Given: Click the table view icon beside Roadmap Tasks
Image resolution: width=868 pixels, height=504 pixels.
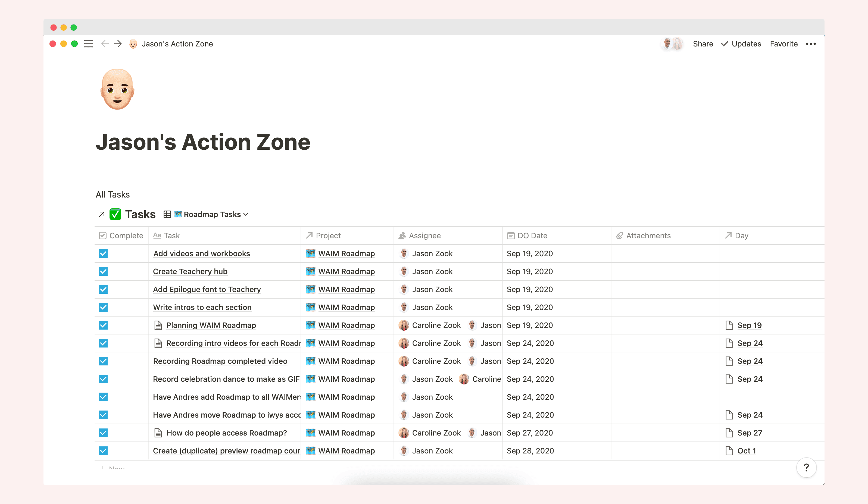Looking at the screenshot, I should (167, 214).
